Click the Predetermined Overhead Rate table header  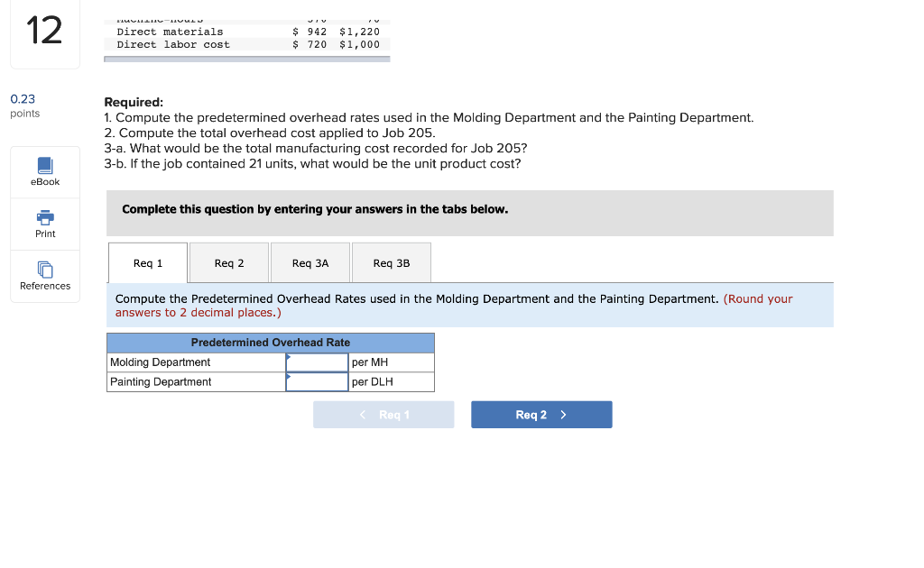(x=271, y=343)
